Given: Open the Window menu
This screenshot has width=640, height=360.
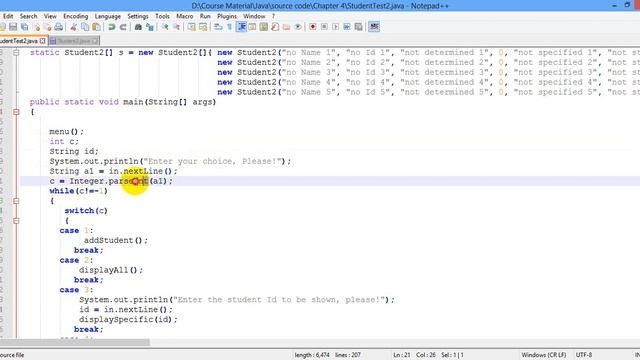Looking at the screenshot, I should (254, 16).
